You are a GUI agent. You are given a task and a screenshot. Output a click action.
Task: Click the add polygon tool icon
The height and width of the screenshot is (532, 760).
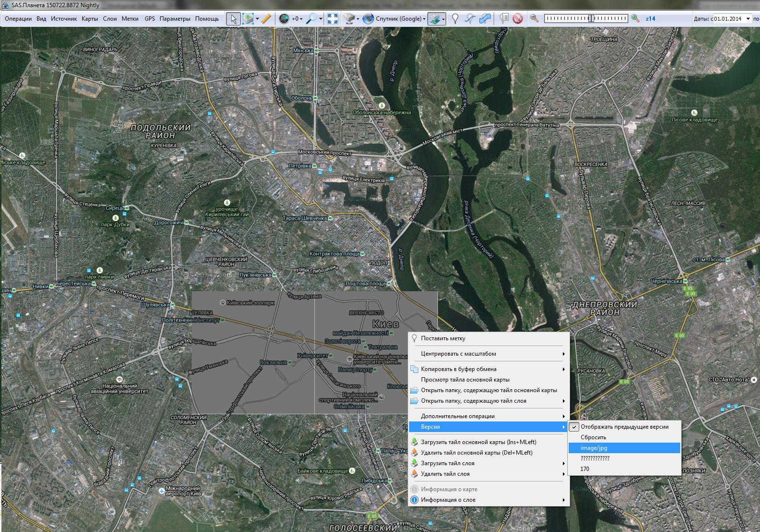pos(485,19)
